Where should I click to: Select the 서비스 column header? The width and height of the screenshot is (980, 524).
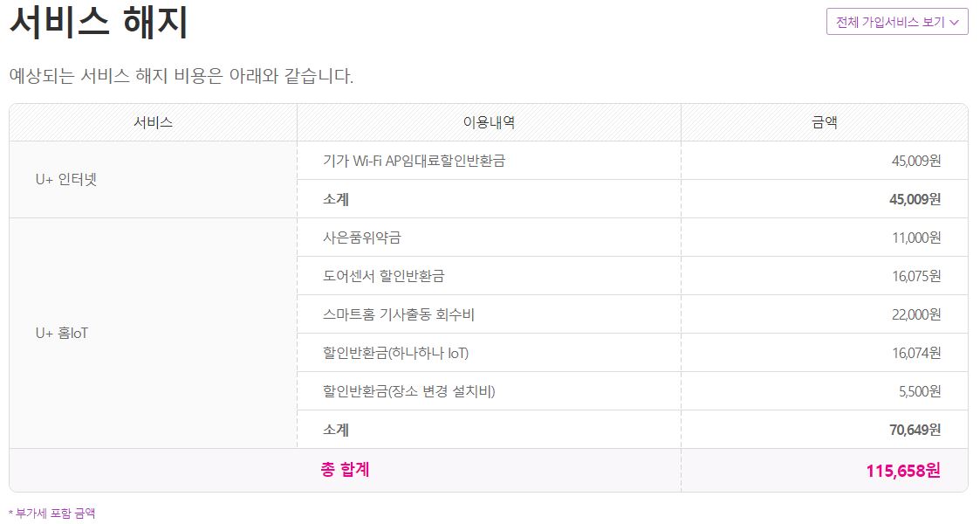click(153, 122)
